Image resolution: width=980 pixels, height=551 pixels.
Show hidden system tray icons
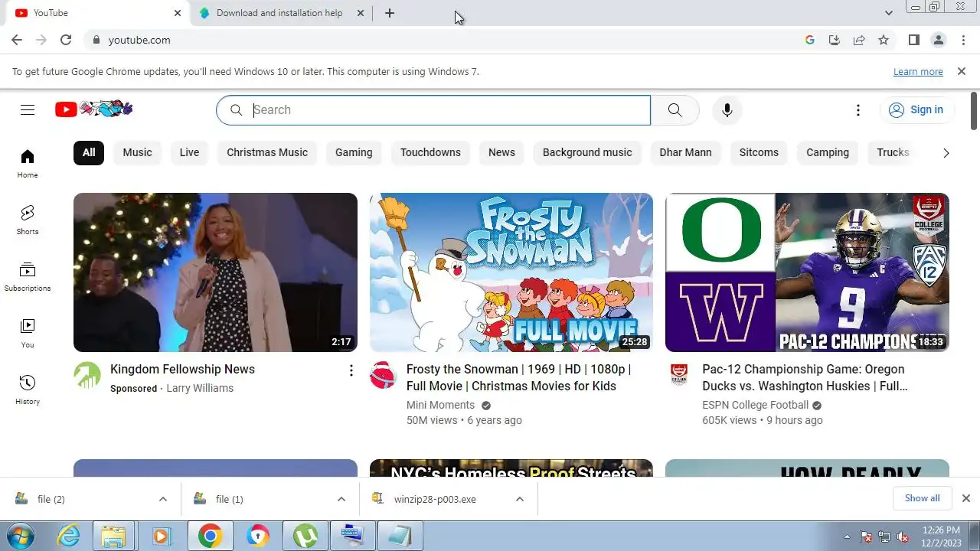(847, 536)
